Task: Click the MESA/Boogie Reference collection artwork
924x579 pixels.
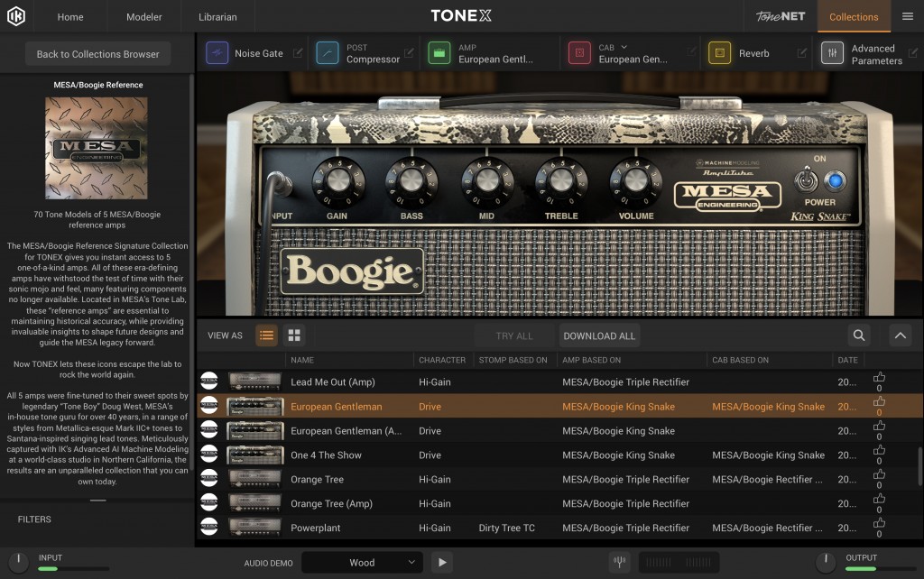Action: click(97, 148)
